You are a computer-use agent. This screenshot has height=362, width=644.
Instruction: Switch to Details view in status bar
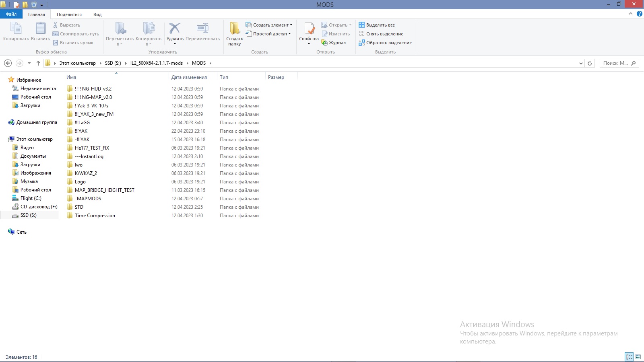pyautogui.click(x=629, y=357)
